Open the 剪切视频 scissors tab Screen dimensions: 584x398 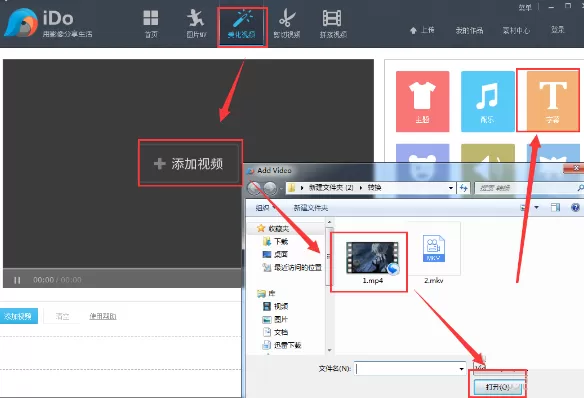pos(287,24)
